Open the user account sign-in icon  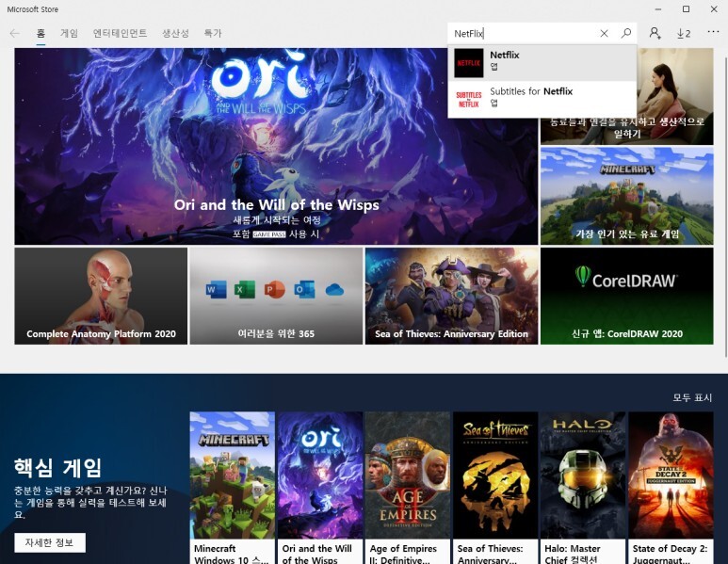[x=655, y=33]
